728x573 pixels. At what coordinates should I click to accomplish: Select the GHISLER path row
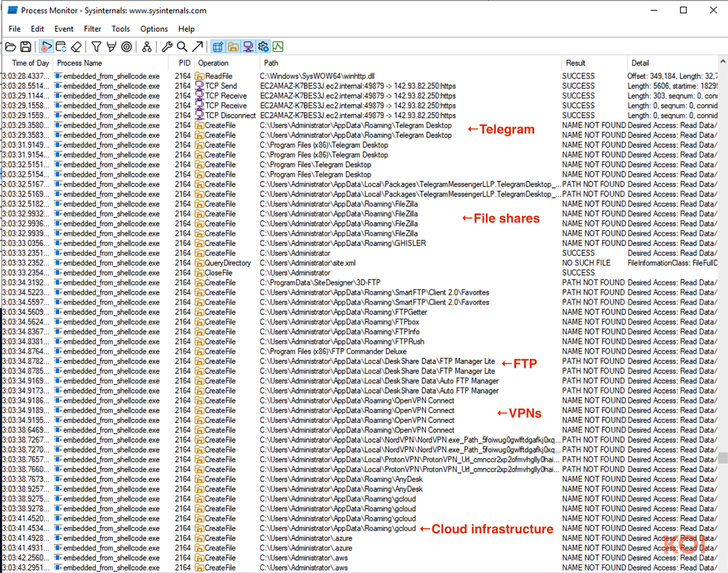[x=360, y=243]
